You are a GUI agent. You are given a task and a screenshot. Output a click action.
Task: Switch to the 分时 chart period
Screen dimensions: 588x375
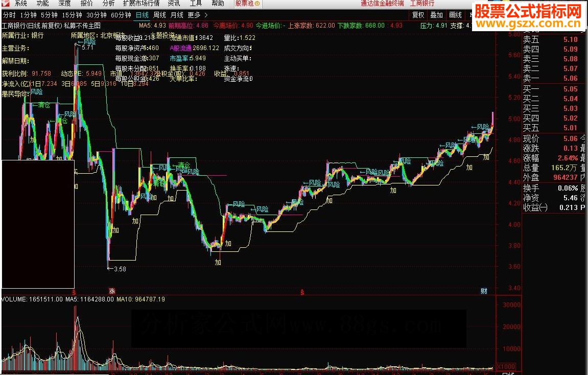pyautogui.click(x=9, y=15)
